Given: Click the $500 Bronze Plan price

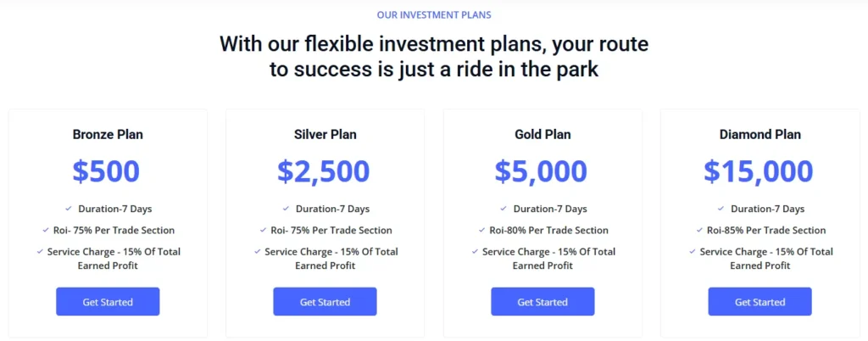Looking at the screenshot, I should click(x=106, y=170).
